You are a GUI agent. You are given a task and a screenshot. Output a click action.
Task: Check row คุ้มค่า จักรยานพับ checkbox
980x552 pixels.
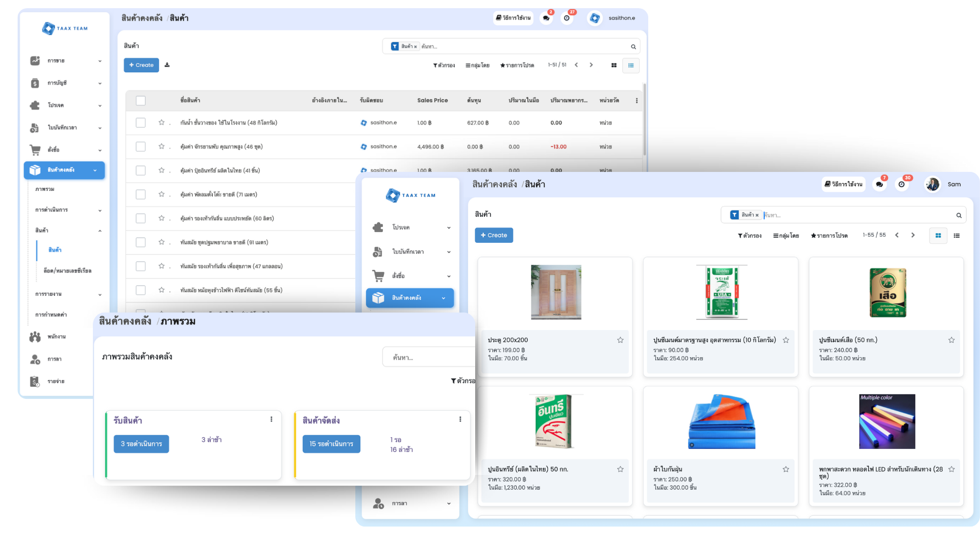(x=141, y=146)
